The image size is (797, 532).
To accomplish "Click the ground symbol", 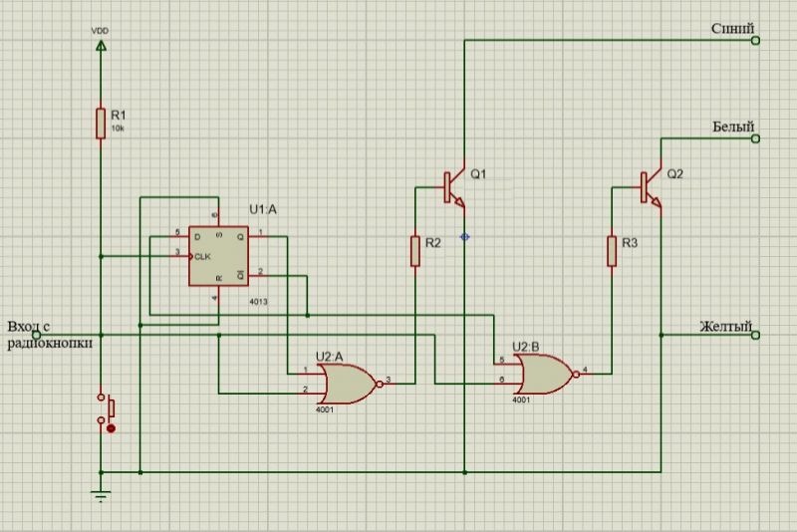I will click(100, 493).
